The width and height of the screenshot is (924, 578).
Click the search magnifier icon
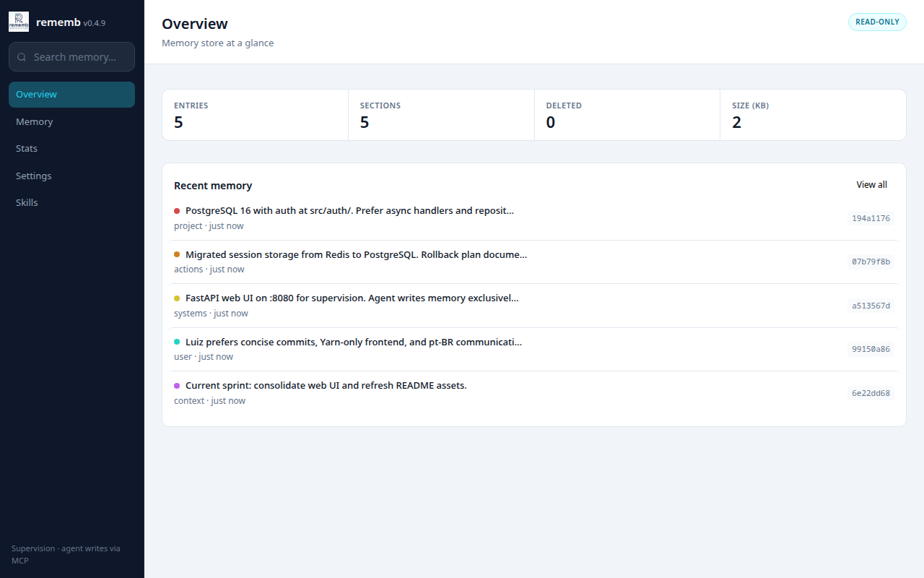tap(22, 57)
